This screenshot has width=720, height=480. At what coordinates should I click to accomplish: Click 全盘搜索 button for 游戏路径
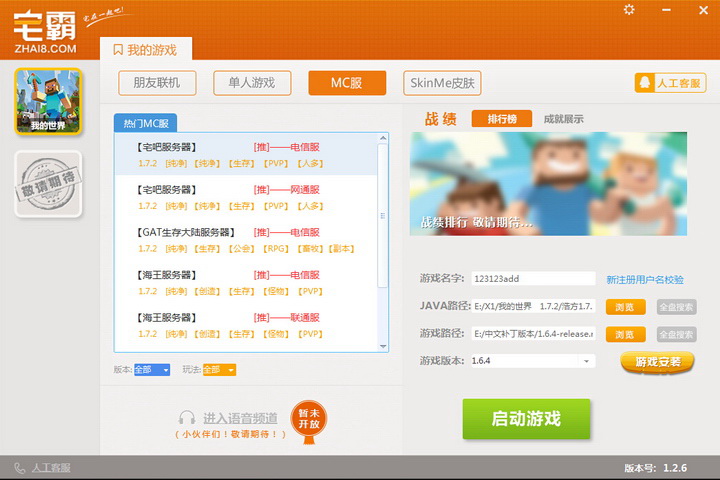pyautogui.click(x=676, y=334)
